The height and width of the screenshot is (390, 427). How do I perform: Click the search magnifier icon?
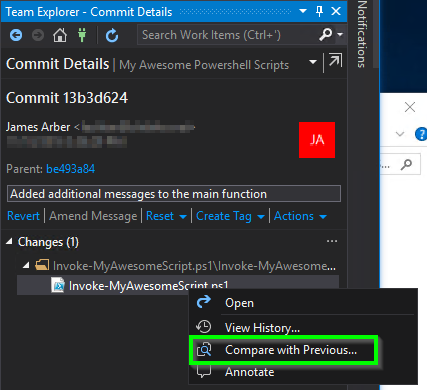point(325,34)
